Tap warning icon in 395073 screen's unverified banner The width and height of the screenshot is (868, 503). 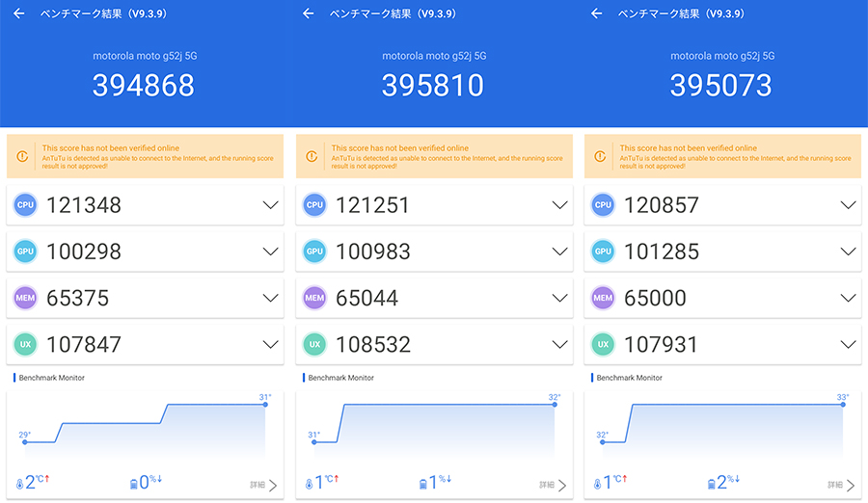600,157
